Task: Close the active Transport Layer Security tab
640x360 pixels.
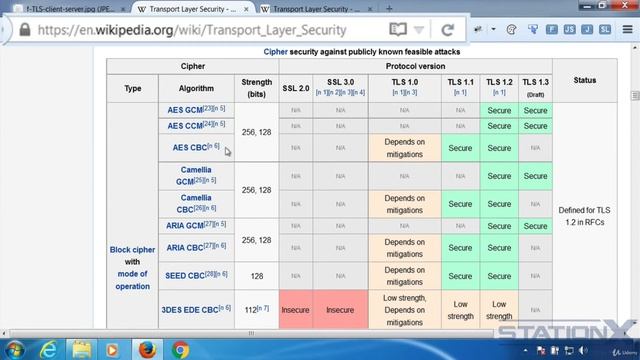Action: 246,9
